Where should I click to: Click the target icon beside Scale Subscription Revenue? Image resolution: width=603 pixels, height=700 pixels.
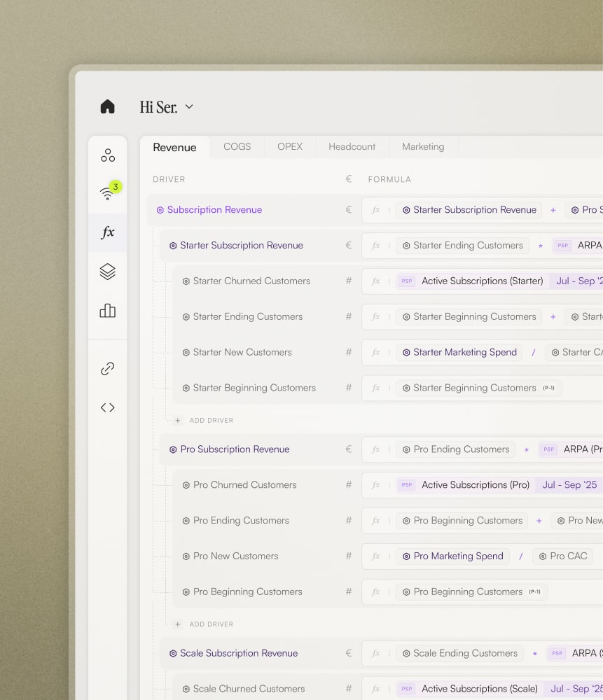point(173,652)
